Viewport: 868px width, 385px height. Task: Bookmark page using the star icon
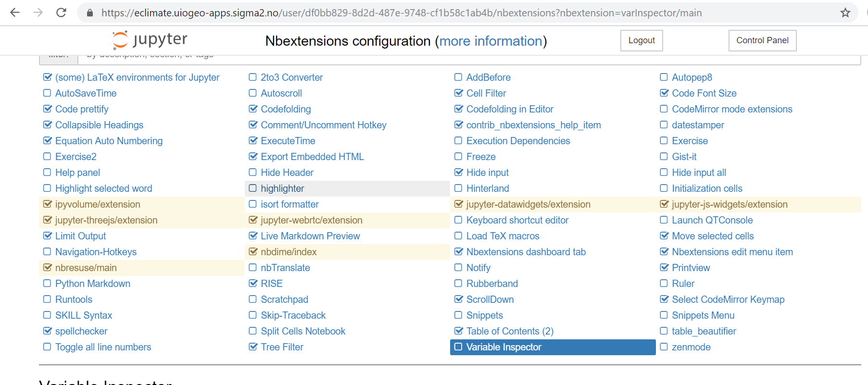tap(845, 13)
